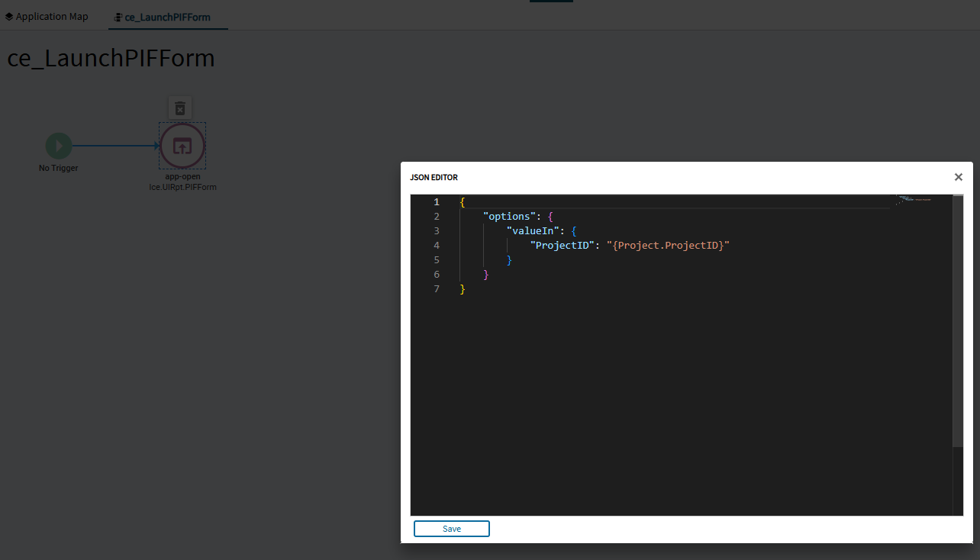
Task: Click the layers icon beside Application Map
Action: pos(9,16)
